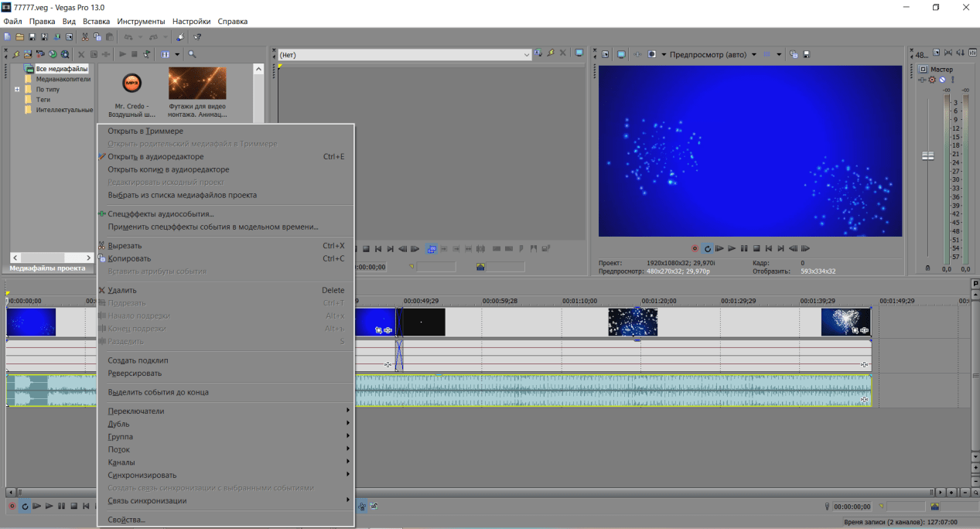Click the Master bus FX gear icon

coord(932,80)
